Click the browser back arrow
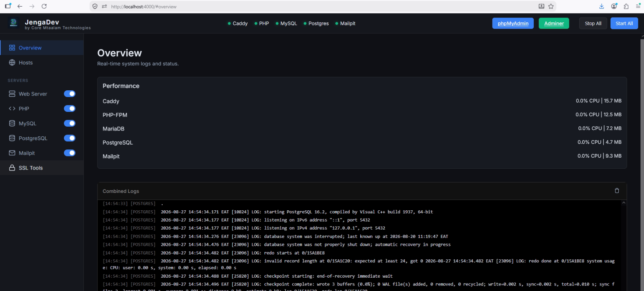The width and height of the screenshot is (644, 291). pos(20,6)
